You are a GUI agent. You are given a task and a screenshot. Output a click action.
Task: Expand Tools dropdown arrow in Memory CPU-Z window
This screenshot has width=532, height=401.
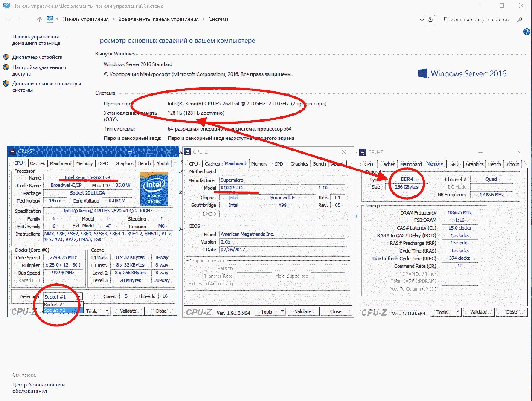(x=457, y=312)
